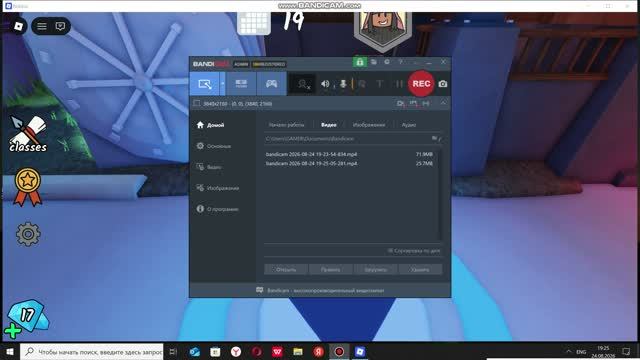Open the Видео settings in the sidebar
Viewport: 640px width, 360px height.
click(x=209, y=167)
